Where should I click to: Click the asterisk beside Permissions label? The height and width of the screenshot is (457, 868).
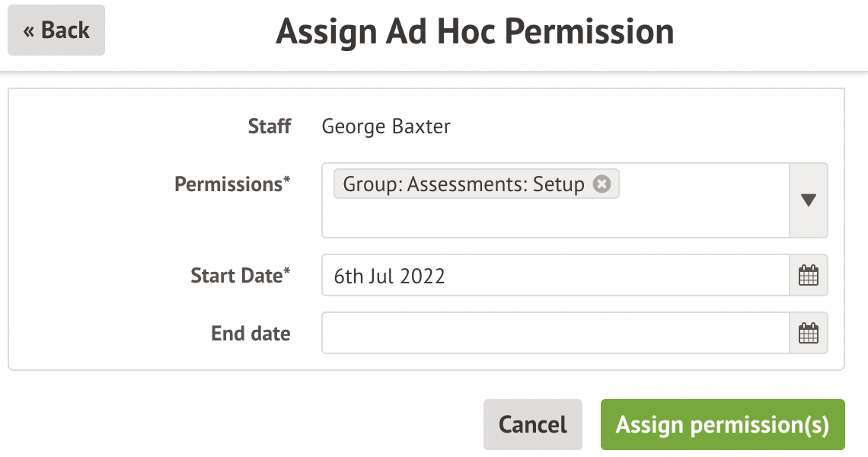pos(287,181)
